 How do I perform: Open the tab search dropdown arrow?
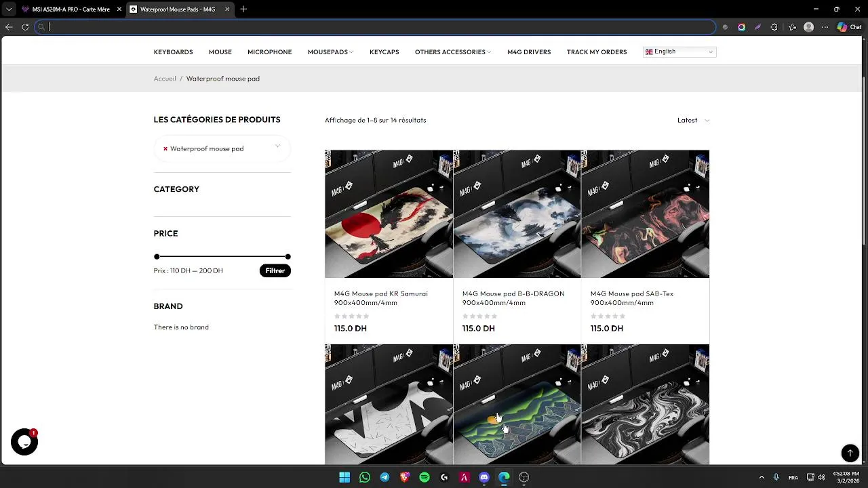coord(8,9)
